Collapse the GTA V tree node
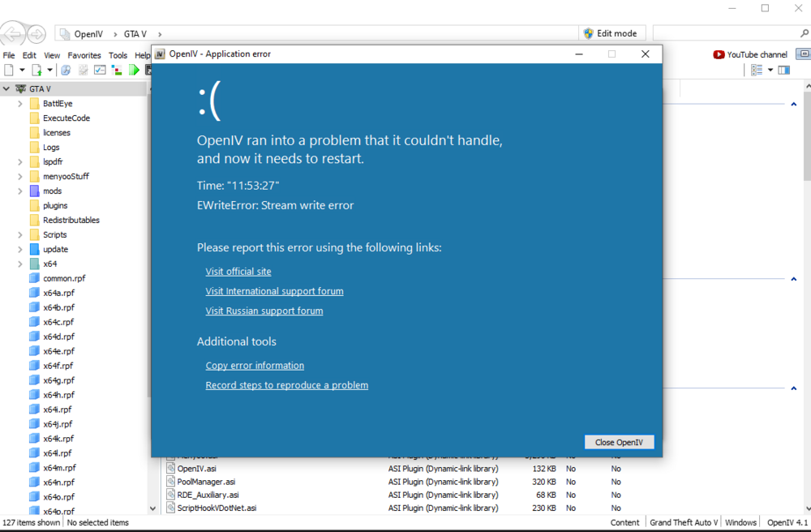The image size is (811, 532). [x=6, y=88]
